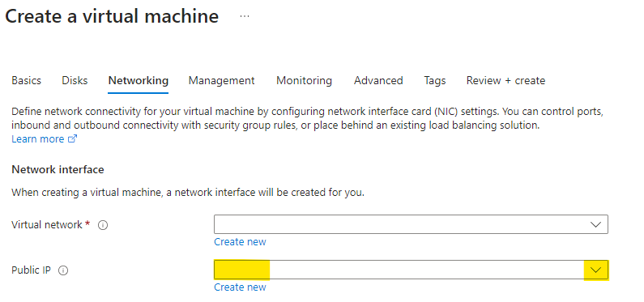Follow the Learn more link

click(38, 139)
